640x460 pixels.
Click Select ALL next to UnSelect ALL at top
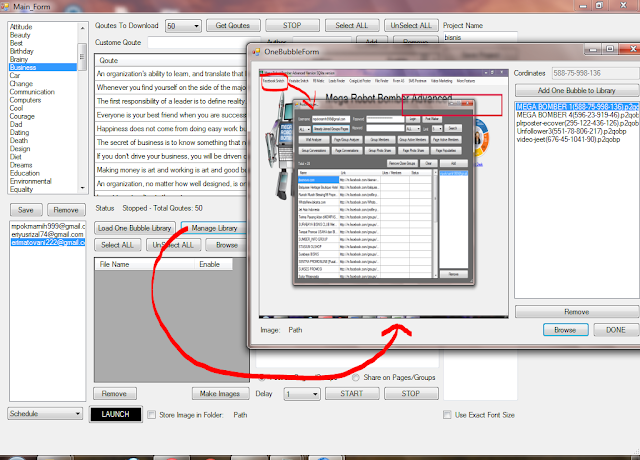352,25
